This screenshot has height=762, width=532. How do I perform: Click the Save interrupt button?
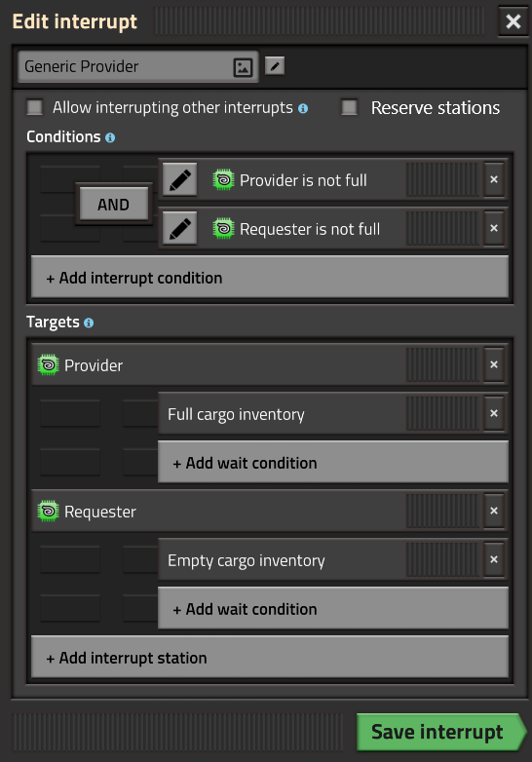tap(440, 732)
